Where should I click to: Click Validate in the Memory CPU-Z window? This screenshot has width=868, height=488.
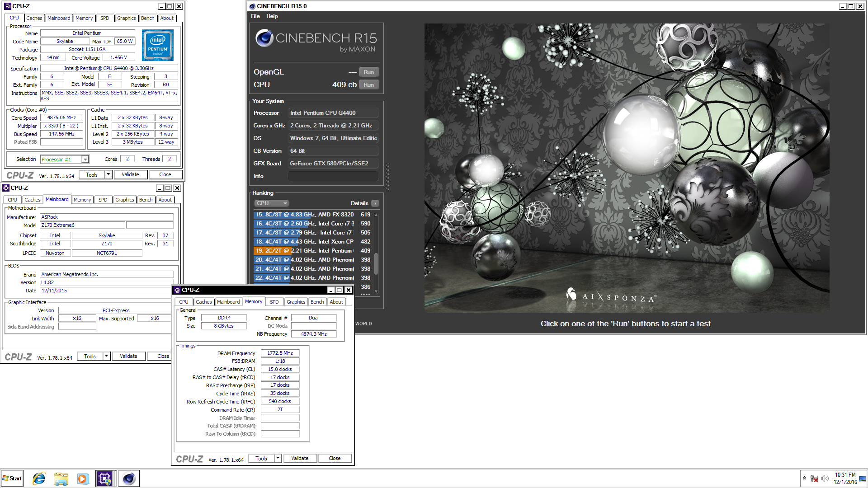coord(300,458)
